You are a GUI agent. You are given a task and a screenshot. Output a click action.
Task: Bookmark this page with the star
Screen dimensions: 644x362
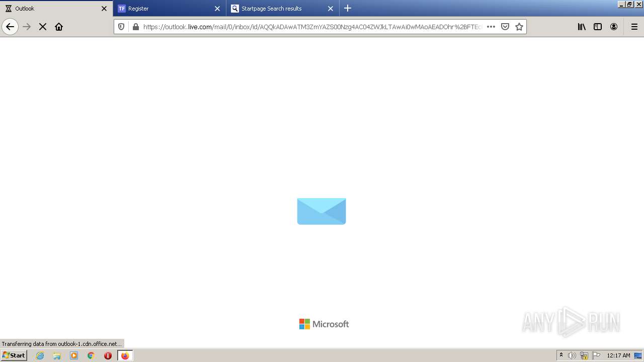click(x=519, y=27)
